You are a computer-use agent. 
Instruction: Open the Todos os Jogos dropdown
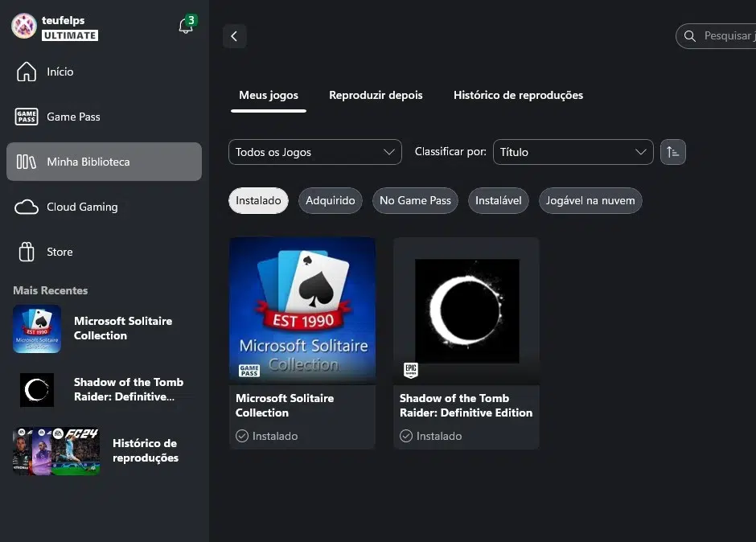[314, 152]
